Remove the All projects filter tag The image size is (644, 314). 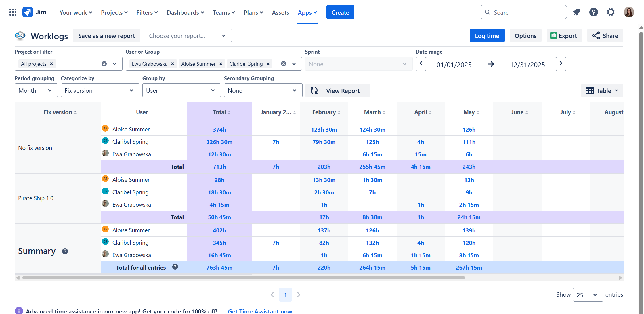click(51, 64)
